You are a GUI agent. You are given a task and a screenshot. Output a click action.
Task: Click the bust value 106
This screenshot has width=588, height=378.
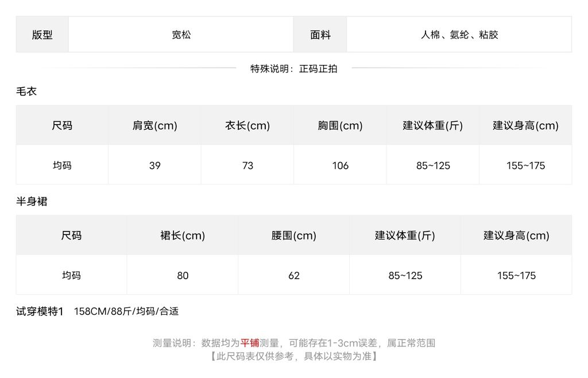pyautogui.click(x=340, y=165)
